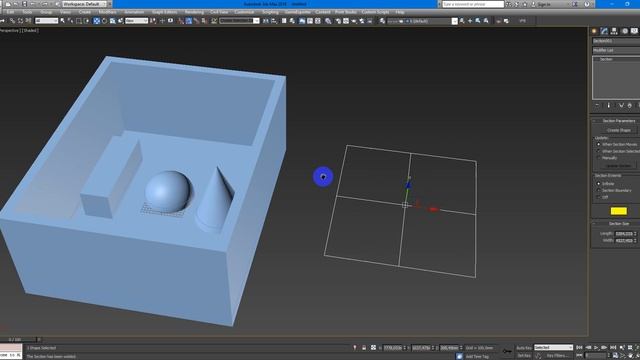
Task: Open the Help menu
Action: (x=400, y=12)
